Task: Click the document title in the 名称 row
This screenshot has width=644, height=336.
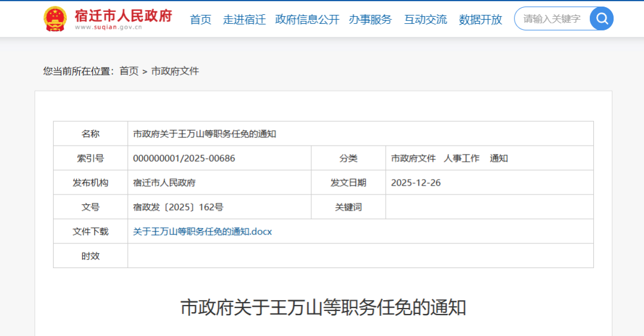Action: [x=205, y=134]
